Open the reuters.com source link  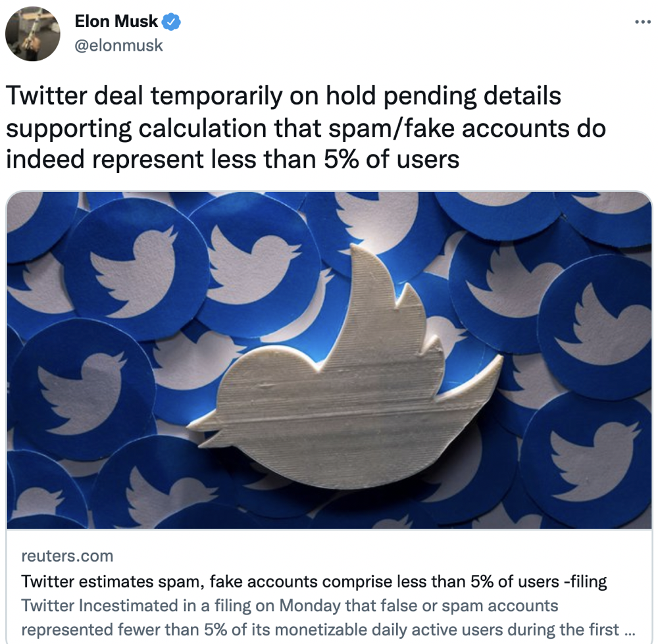[x=67, y=556]
